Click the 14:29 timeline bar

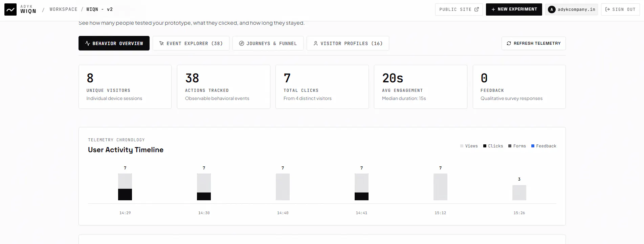pos(125,187)
